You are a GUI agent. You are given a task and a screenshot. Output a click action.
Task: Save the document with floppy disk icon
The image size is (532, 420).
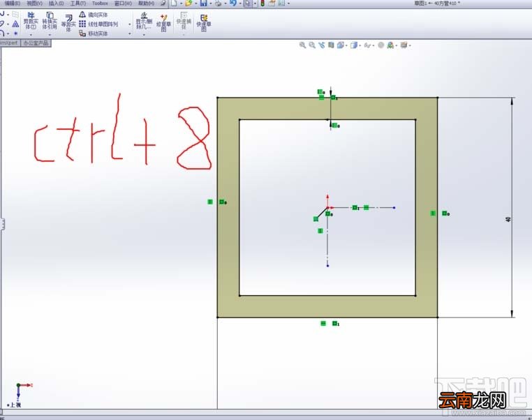click(204, 3)
